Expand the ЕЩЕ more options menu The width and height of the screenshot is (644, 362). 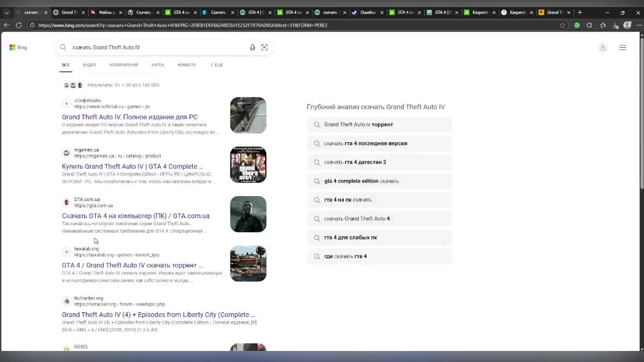pyautogui.click(x=217, y=65)
